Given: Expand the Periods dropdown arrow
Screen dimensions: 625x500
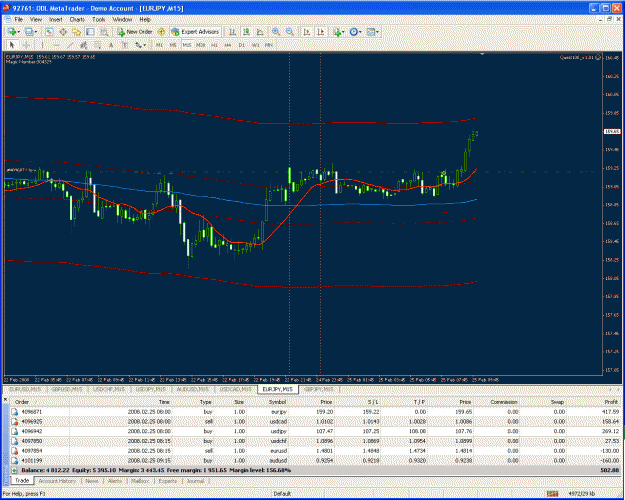Looking at the screenshot, I should click(x=360, y=32).
